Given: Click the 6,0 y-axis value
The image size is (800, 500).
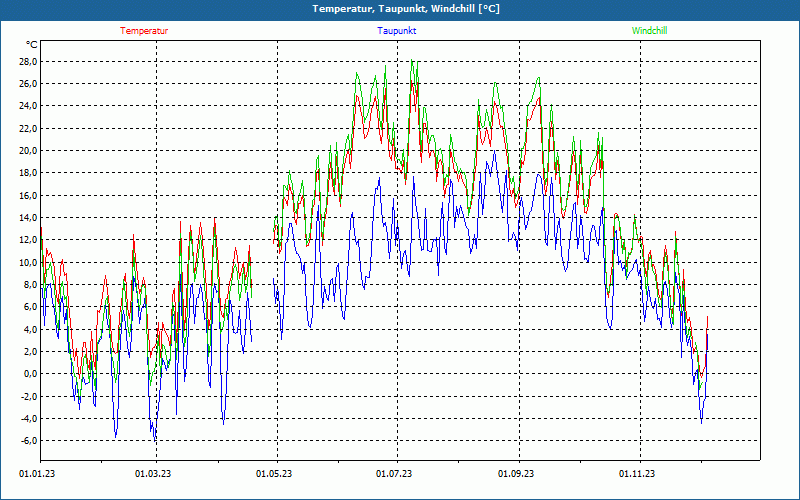Looking at the screenshot, I should (30, 307).
